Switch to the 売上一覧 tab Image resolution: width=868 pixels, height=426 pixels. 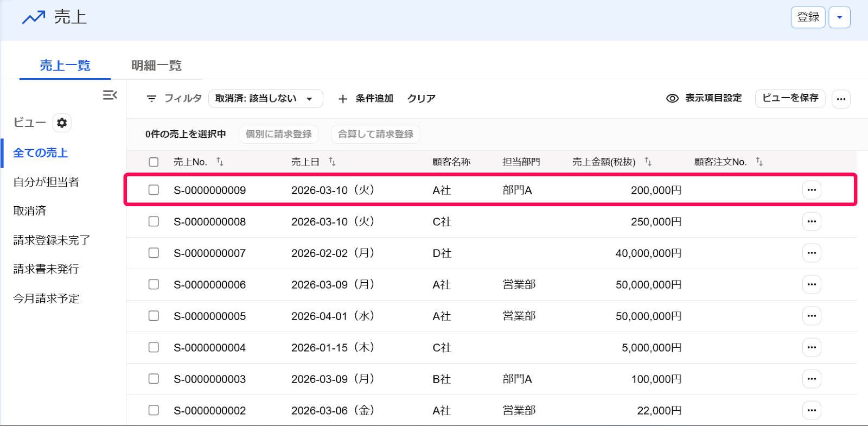pyautogui.click(x=65, y=66)
